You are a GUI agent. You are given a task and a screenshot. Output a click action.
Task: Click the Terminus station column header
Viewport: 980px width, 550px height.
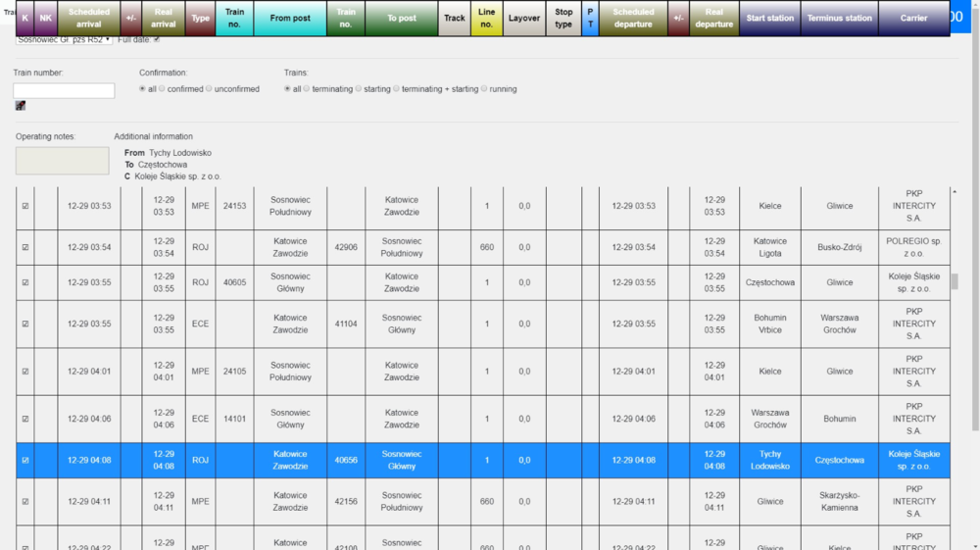[840, 18]
